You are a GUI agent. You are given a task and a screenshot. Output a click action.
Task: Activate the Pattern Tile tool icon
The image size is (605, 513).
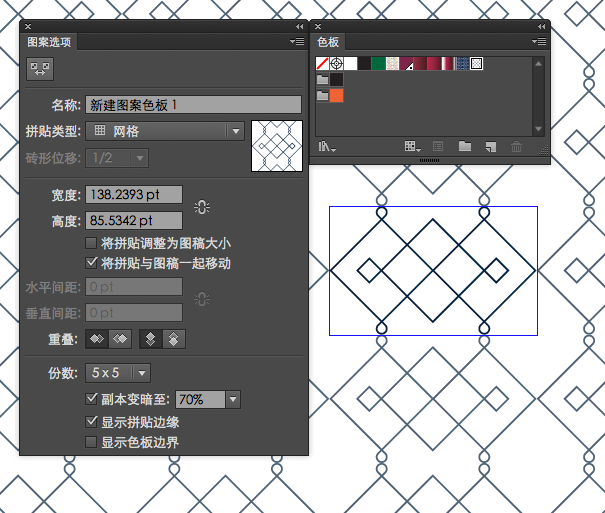pyautogui.click(x=40, y=69)
